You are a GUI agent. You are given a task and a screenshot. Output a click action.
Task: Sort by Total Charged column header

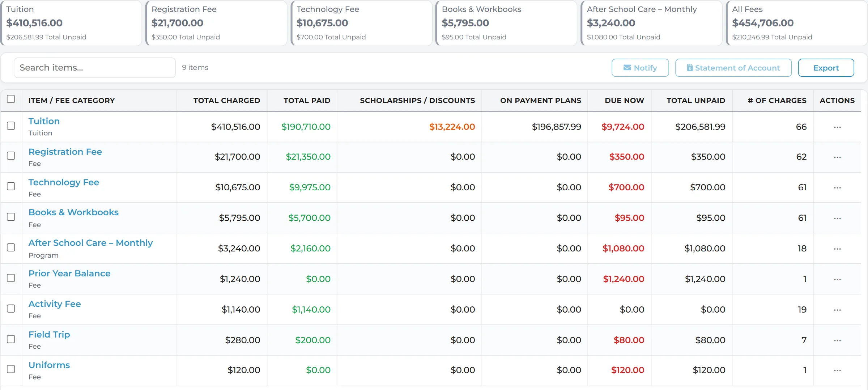227,101
